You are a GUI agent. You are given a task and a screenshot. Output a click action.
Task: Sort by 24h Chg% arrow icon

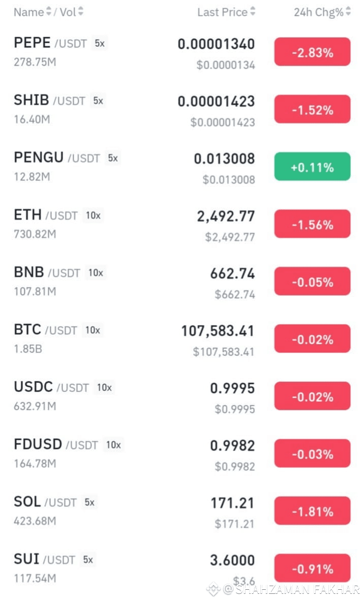click(x=348, y=12)
